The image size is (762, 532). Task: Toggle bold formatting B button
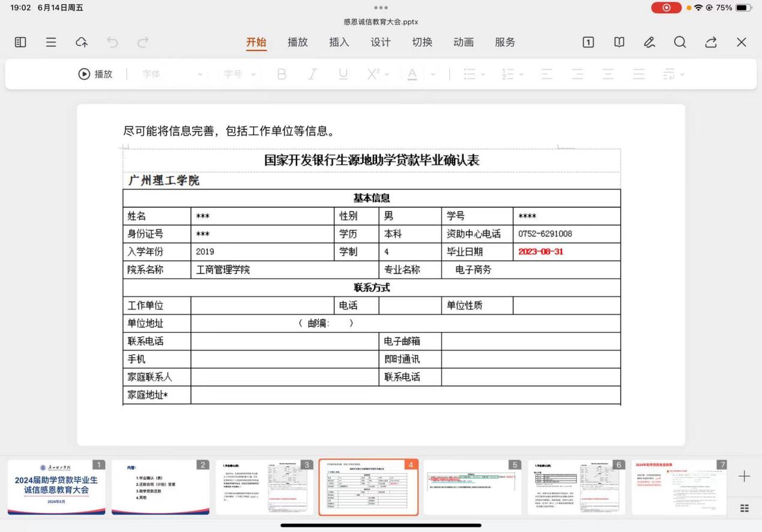[x=282, y=74]
